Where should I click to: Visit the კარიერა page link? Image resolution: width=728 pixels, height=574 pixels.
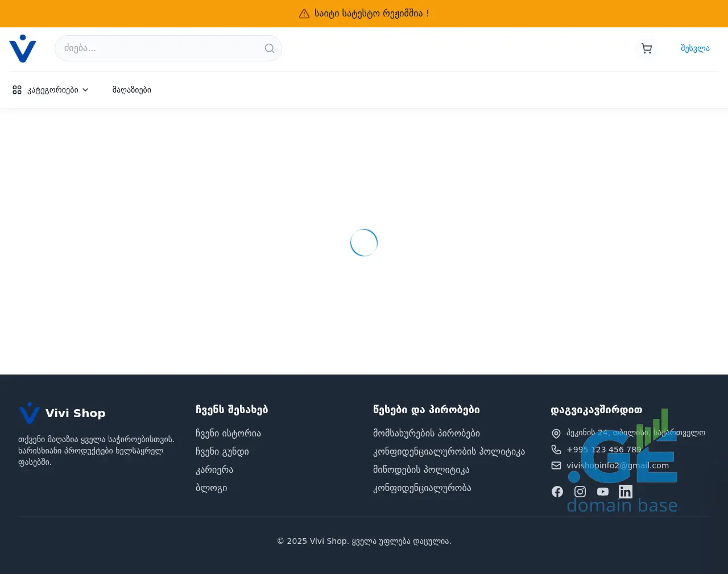tap(214, 470)
